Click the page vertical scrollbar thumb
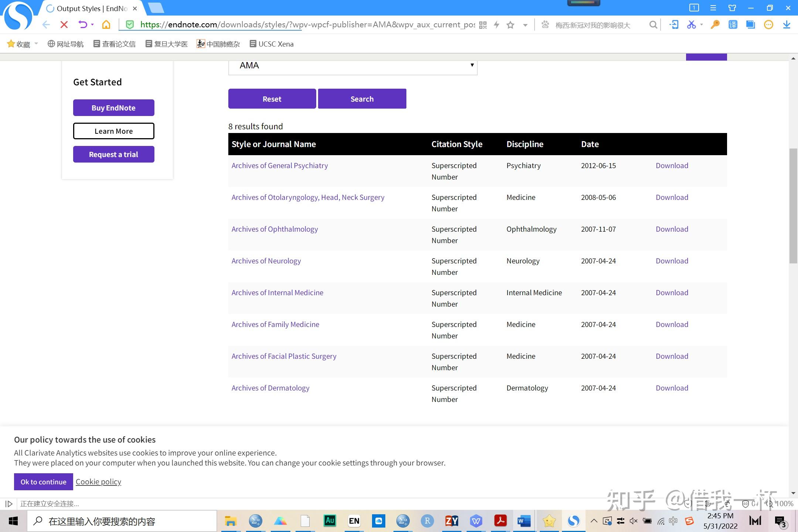The image size is (798, 532). 793,205
